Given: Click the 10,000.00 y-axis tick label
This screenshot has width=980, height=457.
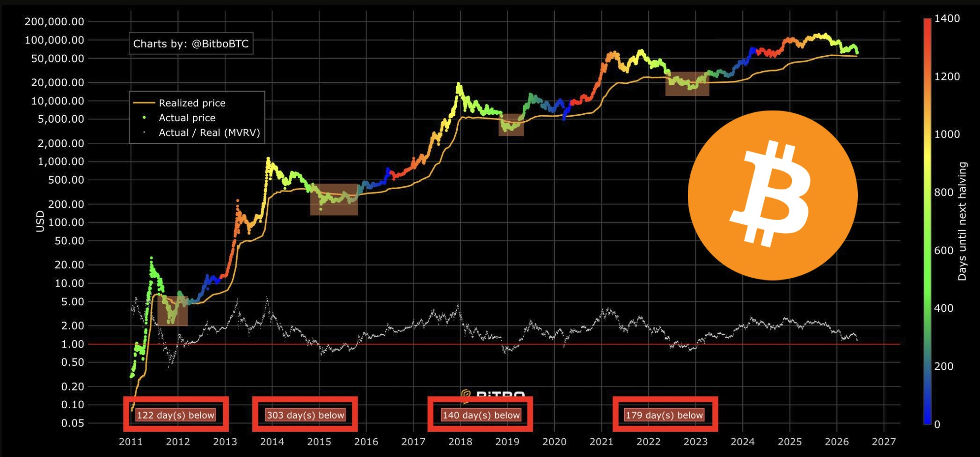Looking at the screenshot, I should pos(57,101).
